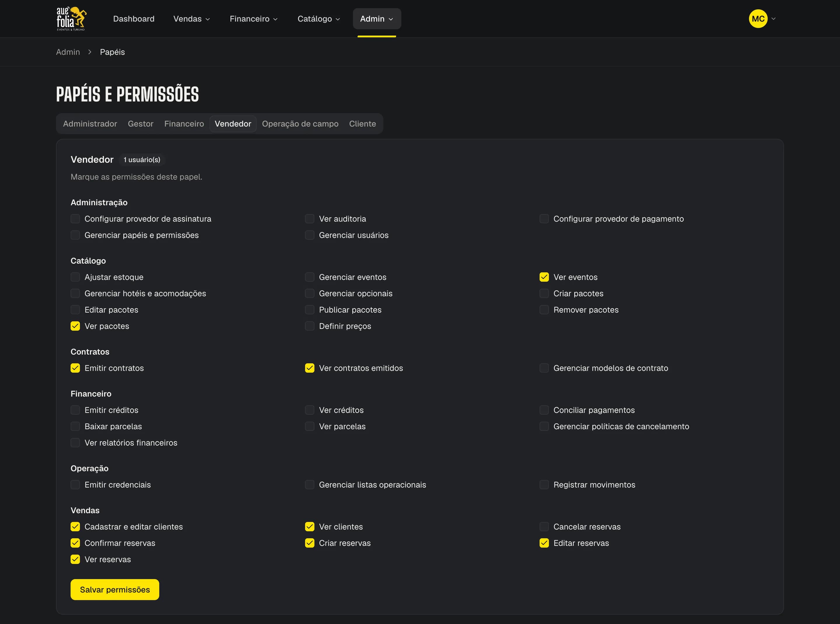This screenshot has width=840, height=624.
Task: Click the Auê Folia logo
Action: tap(71, 18)
